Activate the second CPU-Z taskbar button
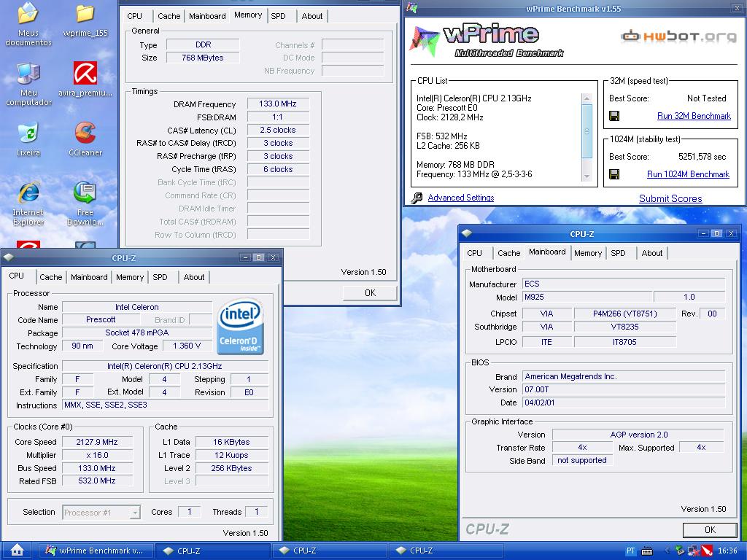Screen dimensions: 747x560 329,551
